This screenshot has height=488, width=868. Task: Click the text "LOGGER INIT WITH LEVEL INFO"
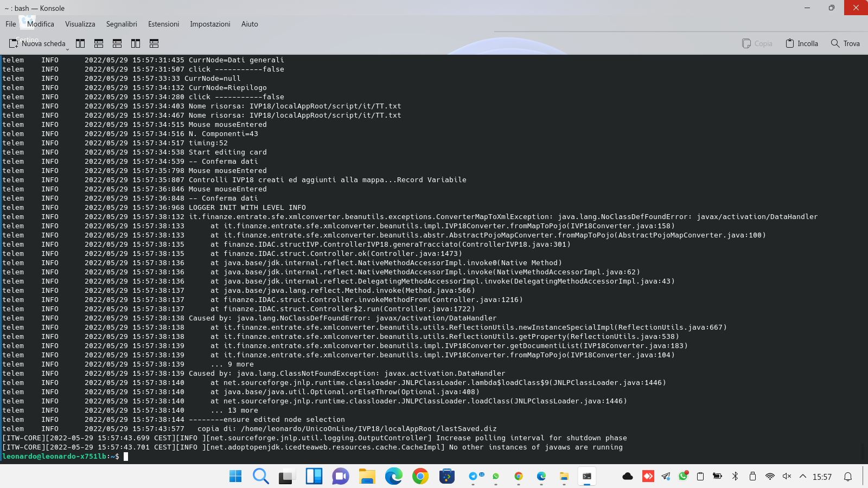pyautogui.click(x=247, y=208)
